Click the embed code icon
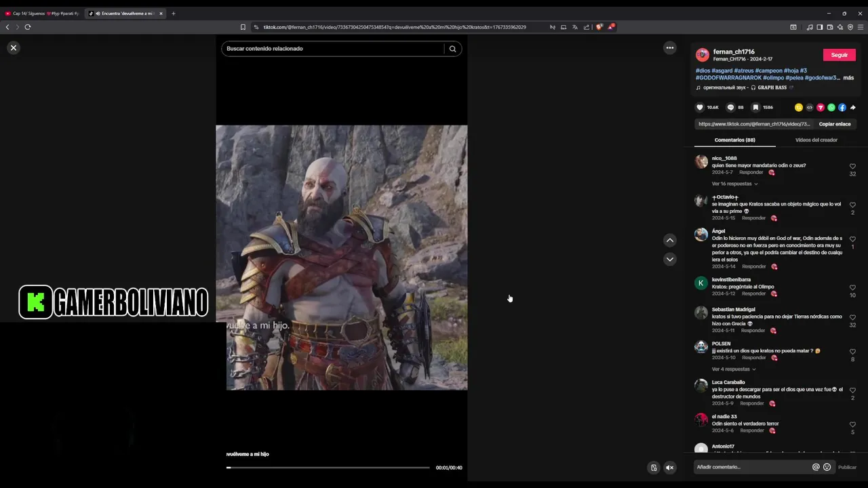The height and width of the screenshot is (488, 868). tap(810, 107)
